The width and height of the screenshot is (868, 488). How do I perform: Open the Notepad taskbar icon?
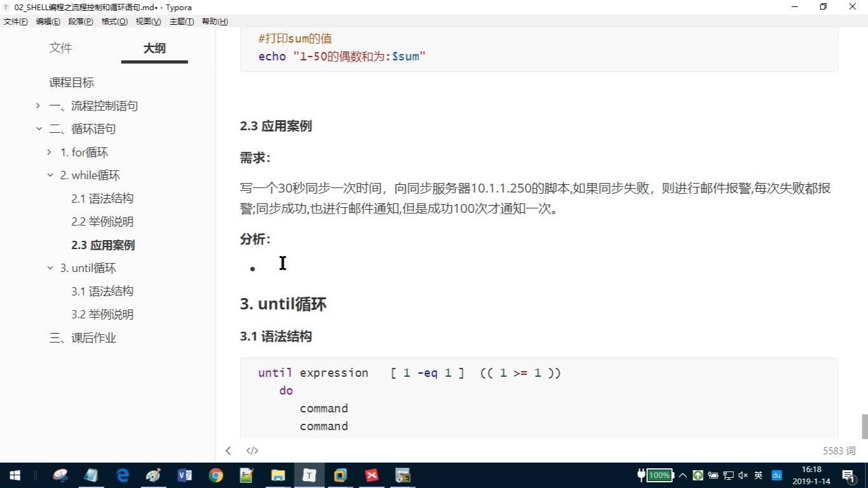91,475
